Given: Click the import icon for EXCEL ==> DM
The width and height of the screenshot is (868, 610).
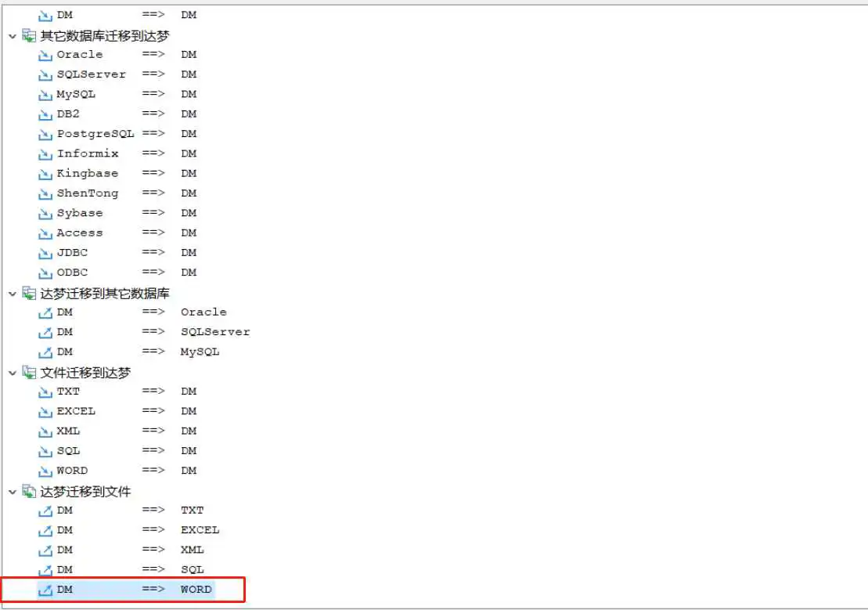Looking at the screenshot, I should click(x=45, y=412).
